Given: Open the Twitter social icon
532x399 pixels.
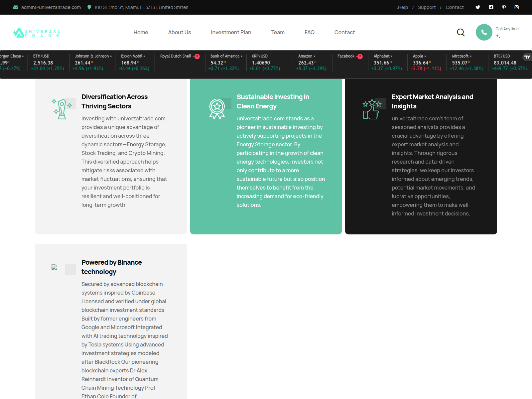Looking at the screenshot, I should point(478,7).
